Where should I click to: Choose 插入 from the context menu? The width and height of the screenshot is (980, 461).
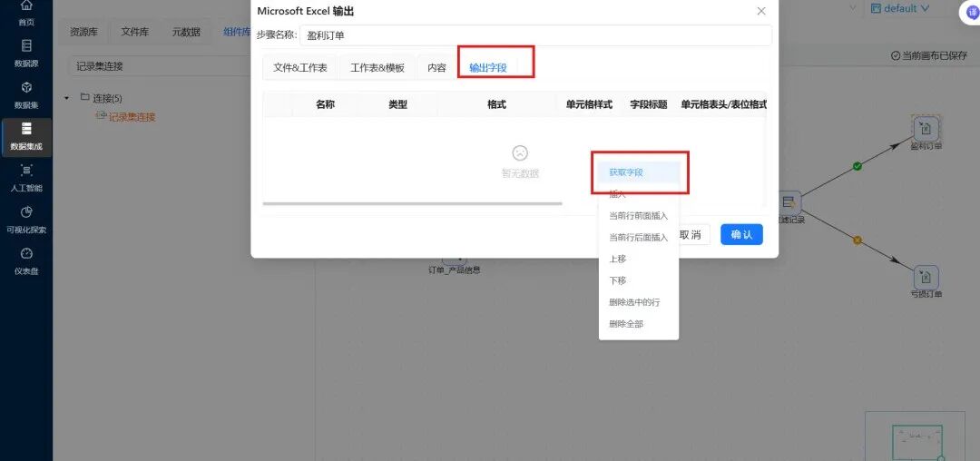pos(639,194)
